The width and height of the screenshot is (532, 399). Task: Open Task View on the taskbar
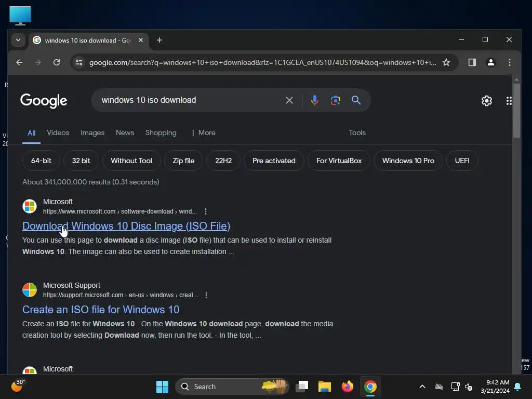tap(302, 387)
